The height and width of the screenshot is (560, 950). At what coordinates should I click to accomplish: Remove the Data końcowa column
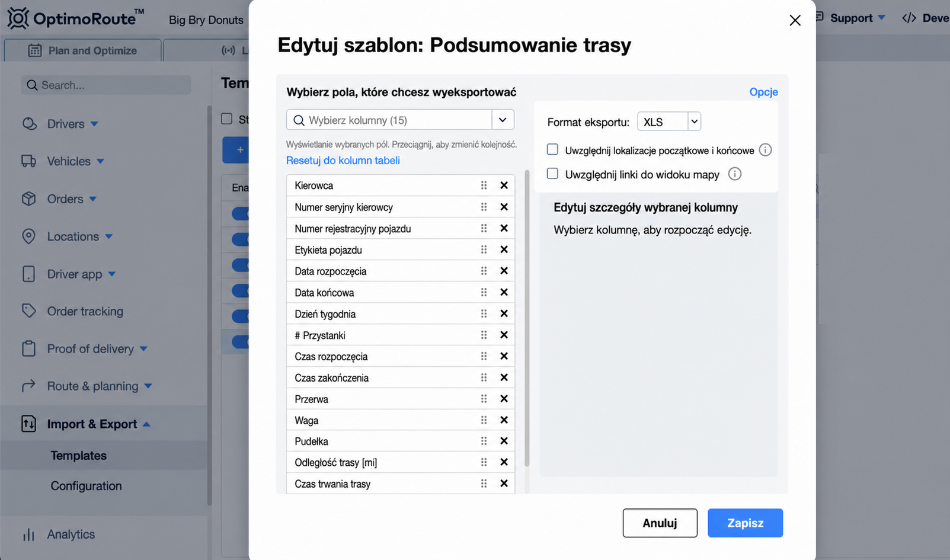(x=504, y=292)
